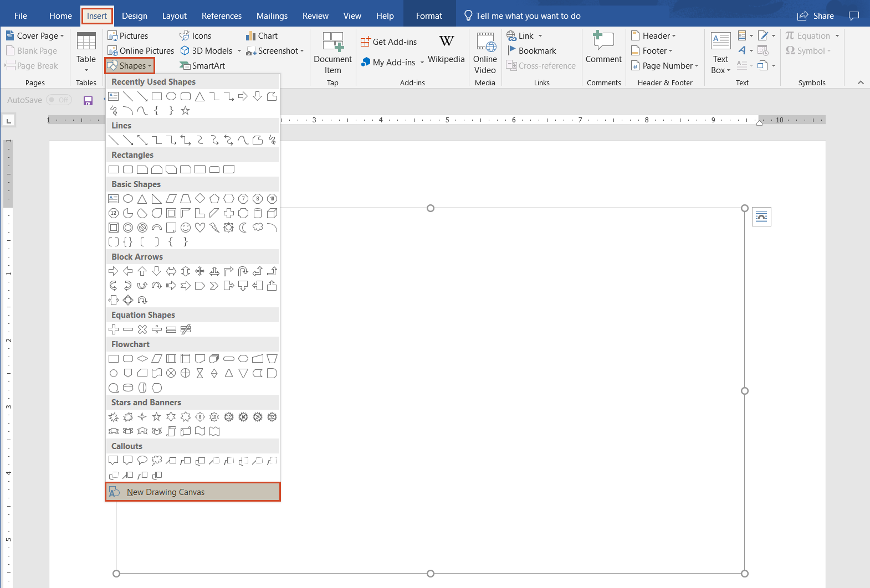Open the References tab
870x588 pixels.
[x=221, y=16]
